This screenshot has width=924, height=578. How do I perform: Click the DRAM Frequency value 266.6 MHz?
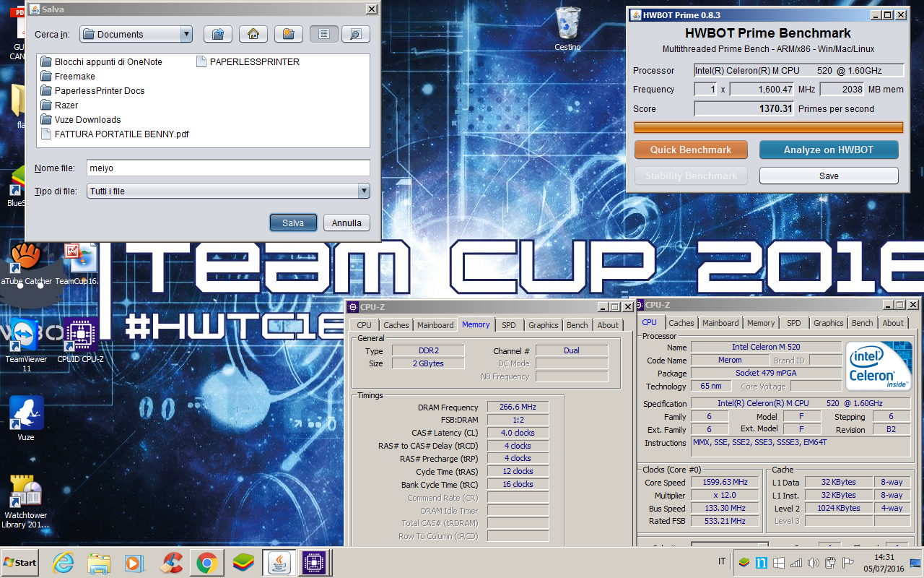[x=518, y=407]
